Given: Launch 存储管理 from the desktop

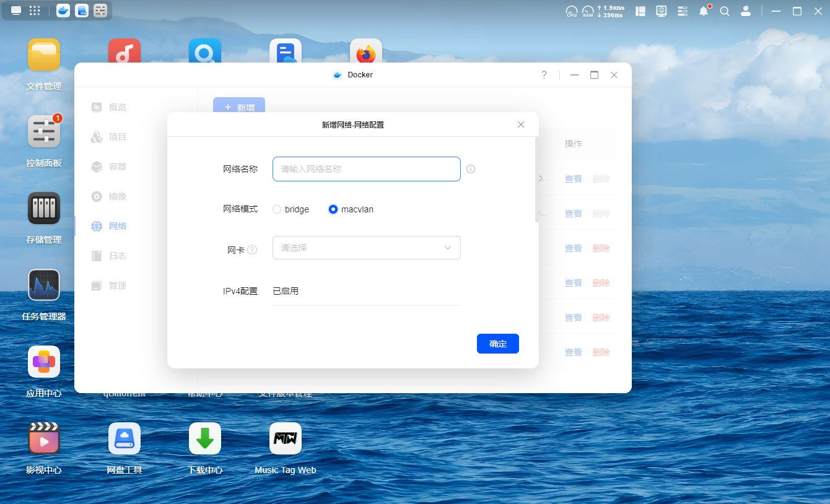Looking at the screenshot, I should pos(44,209).
